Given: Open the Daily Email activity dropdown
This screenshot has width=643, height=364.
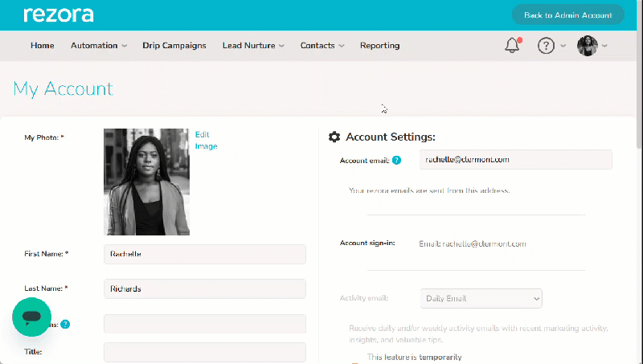Looking at the screenshot, I should pyautogui.click(x=481, y=298).
